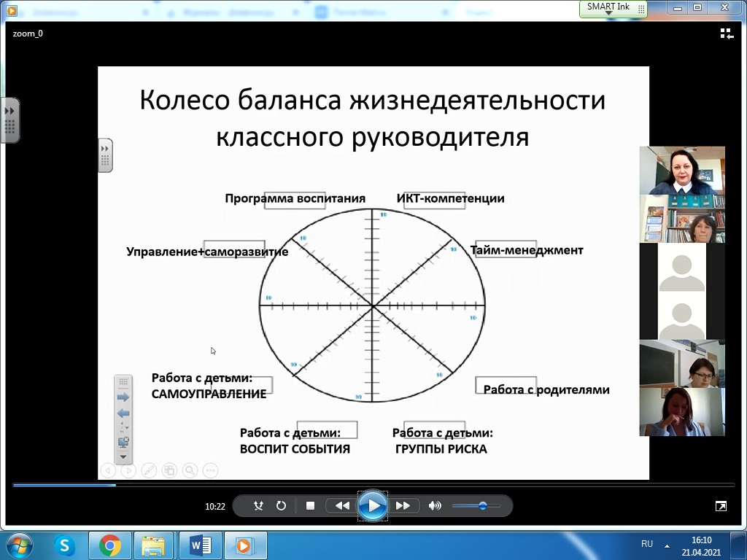The width and height of the screenshot is (747, 560).
Task: Stop the video playback
Action: (310, 505)
